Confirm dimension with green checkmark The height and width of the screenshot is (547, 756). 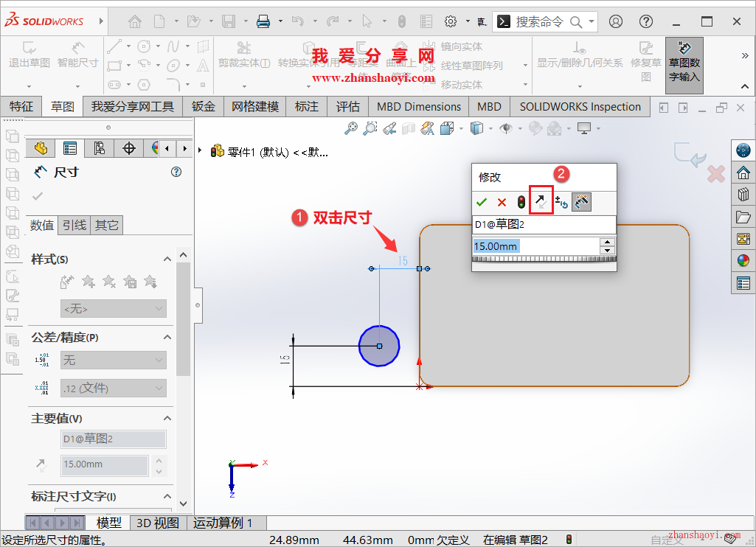pos(482,201)
